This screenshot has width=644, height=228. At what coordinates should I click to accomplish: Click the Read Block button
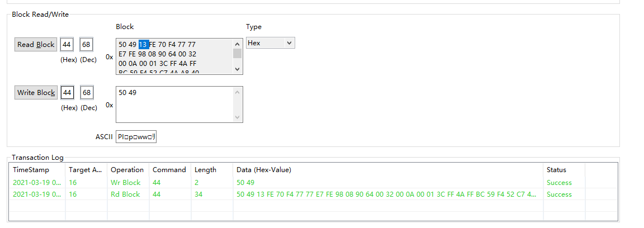click(36, 45)
